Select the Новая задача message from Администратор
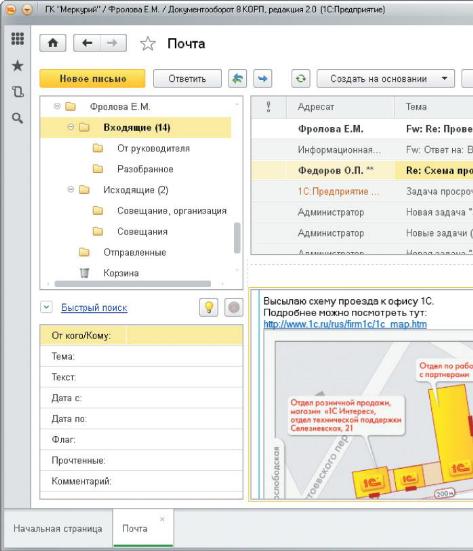Image resolution: width=473 pixels, height=551 pixels. point(362,212)
